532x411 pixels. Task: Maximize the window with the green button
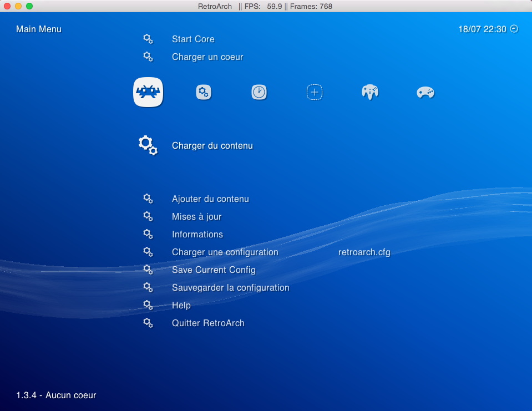coord(29,6)
